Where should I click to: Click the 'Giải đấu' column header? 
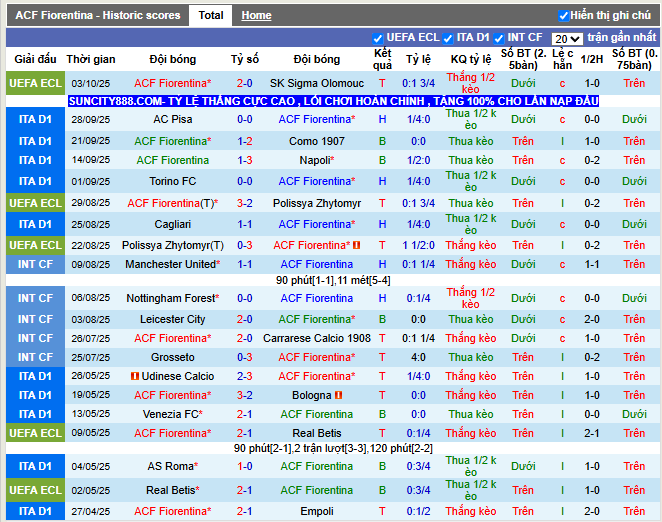click(x=35, y=59)
